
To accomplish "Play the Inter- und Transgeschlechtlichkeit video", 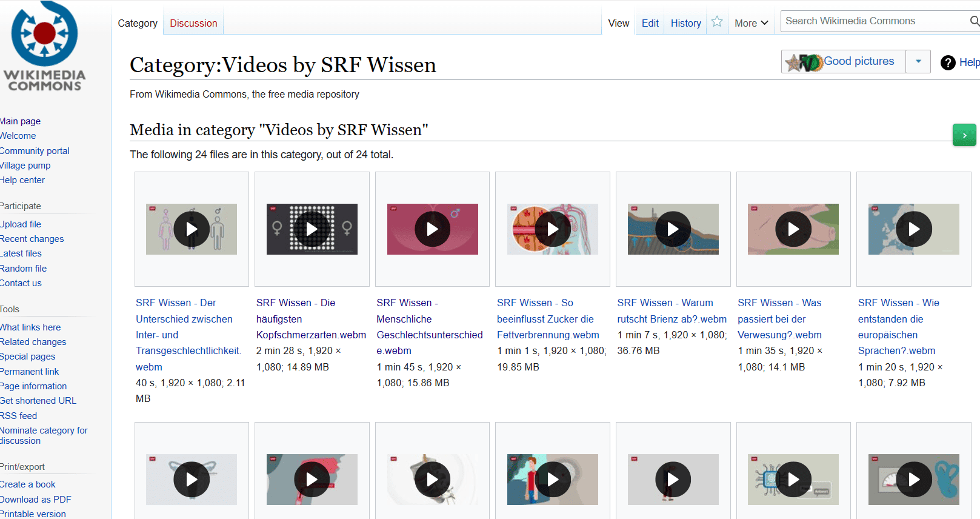I will pos(192,229).
